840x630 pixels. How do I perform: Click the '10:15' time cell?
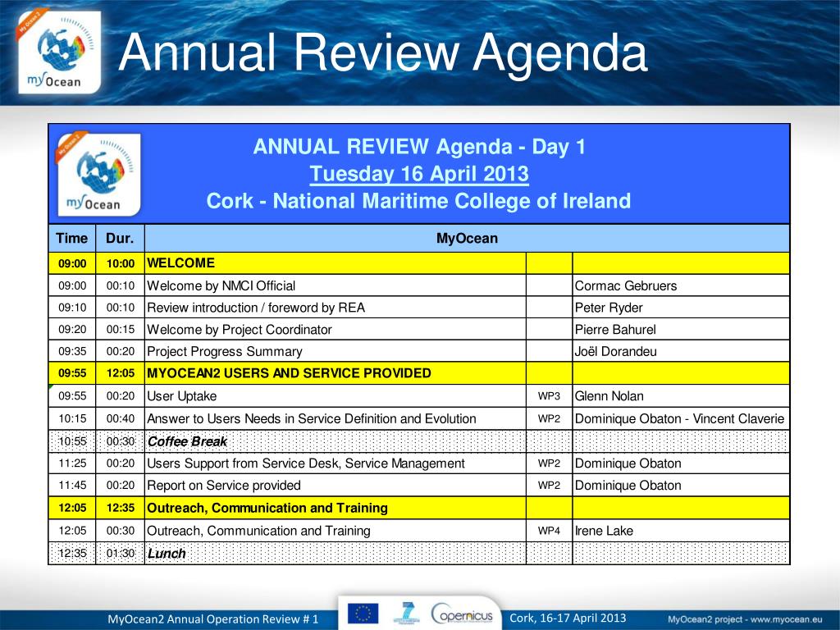(x=72, y=418)
